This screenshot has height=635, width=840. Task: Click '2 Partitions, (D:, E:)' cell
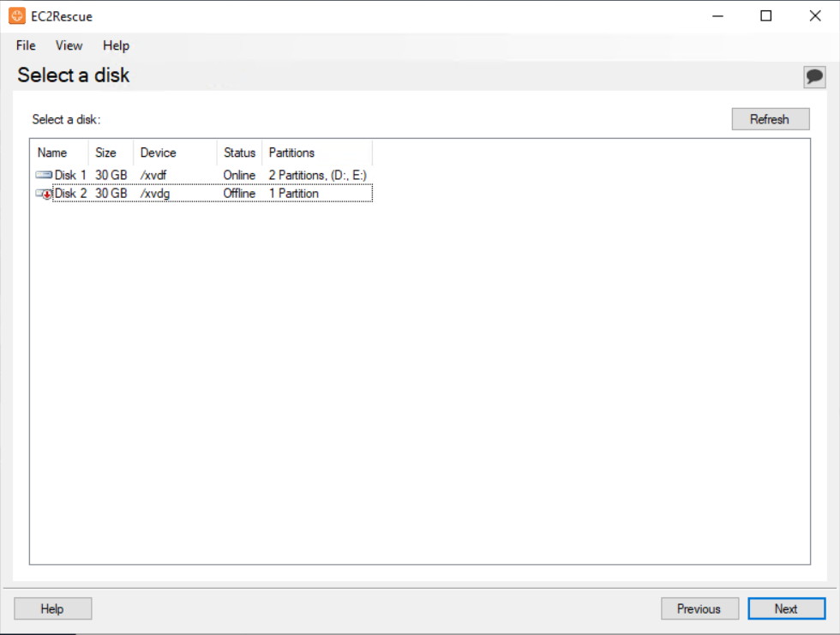pyautogui.click(x=318, y=175)
